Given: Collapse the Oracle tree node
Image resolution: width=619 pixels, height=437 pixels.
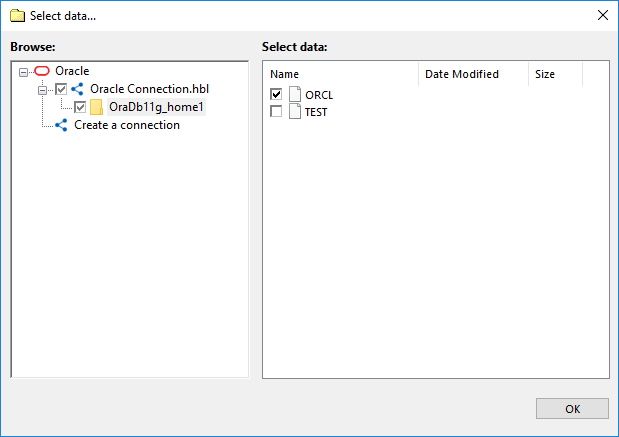Looking at the screenshot, I should (x=24, y=72).
